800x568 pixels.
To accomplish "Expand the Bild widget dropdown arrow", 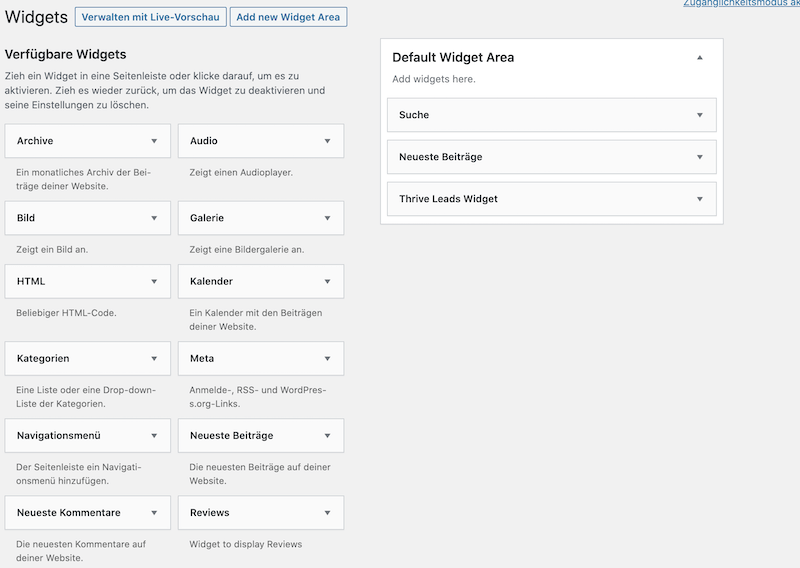I will pos(154,218).
